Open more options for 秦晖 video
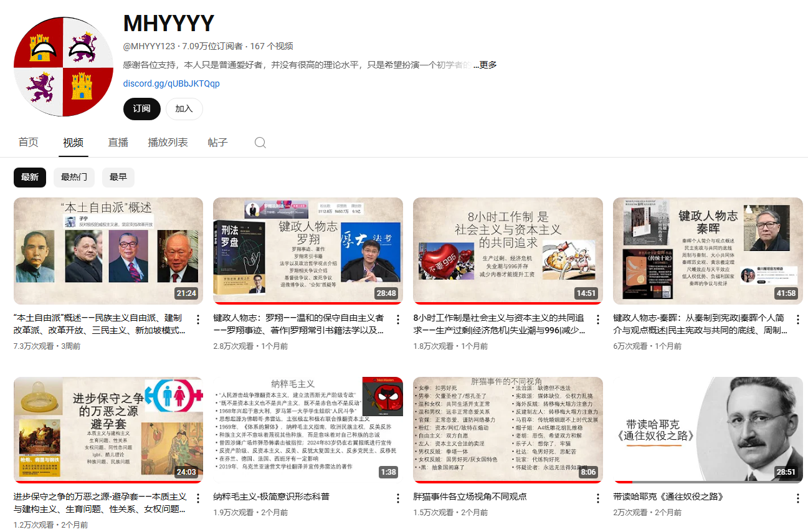Screen dimensions: 808x532 (797, 320)
